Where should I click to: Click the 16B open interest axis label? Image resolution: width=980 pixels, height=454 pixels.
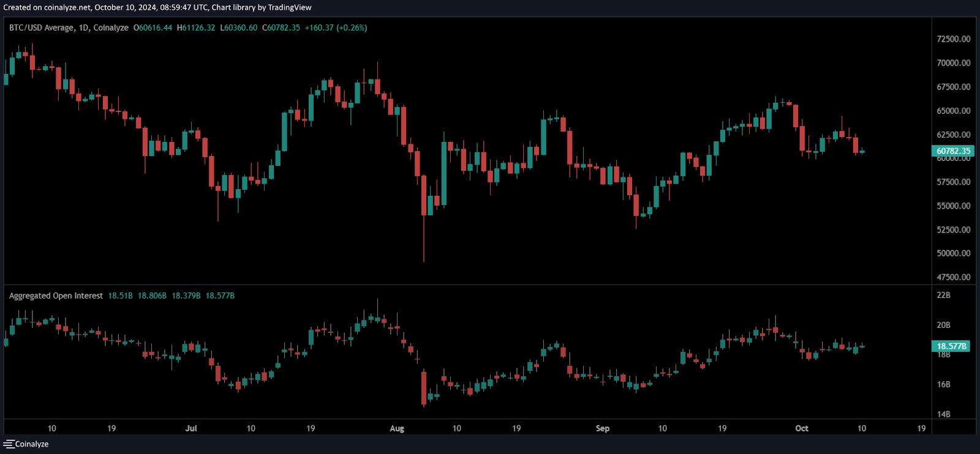tap(944, 385)
